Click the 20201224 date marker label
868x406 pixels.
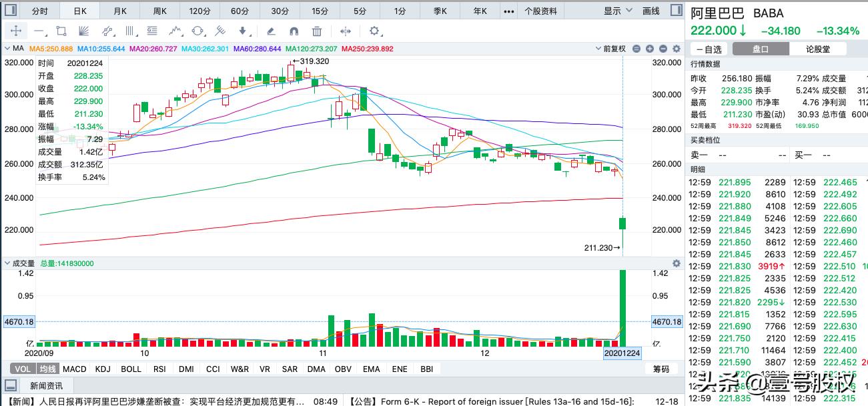pos(622,353)
